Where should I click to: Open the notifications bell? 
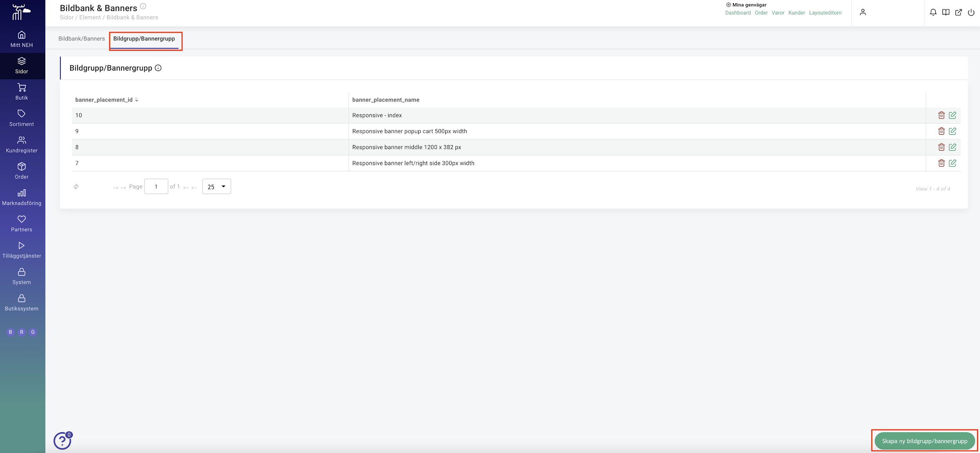click(x=933, y=13)
